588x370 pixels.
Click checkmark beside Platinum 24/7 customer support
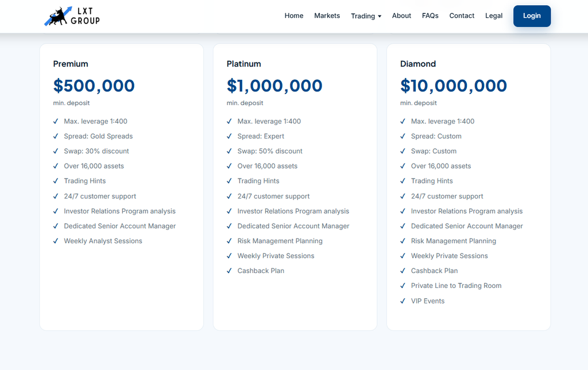[x=230, y=196]
